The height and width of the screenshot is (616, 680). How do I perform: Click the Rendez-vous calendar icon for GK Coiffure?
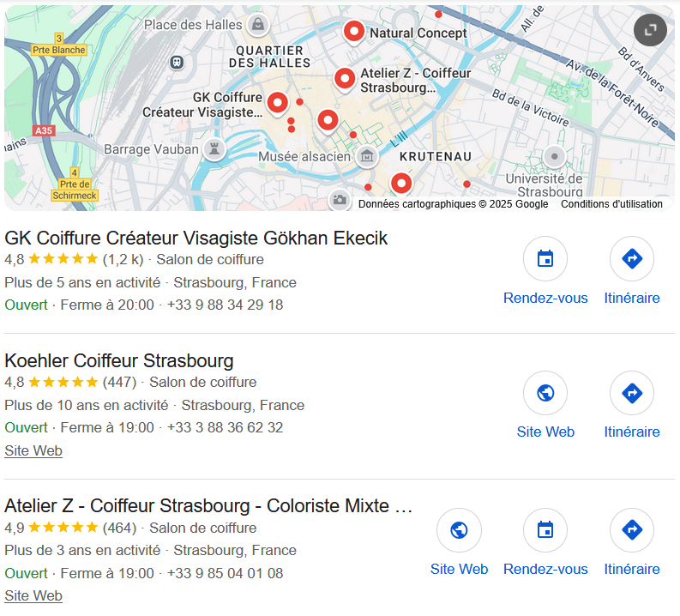[545, 259]
